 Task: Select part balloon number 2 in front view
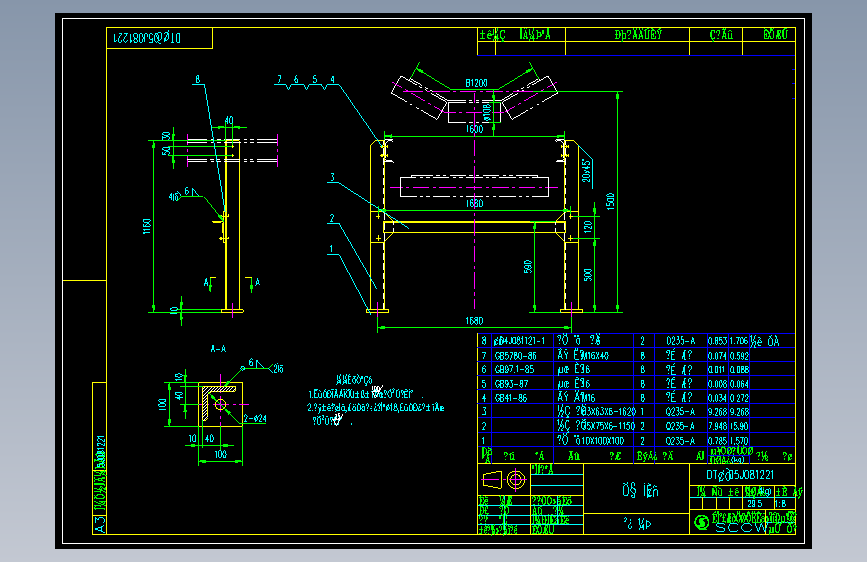332,218
